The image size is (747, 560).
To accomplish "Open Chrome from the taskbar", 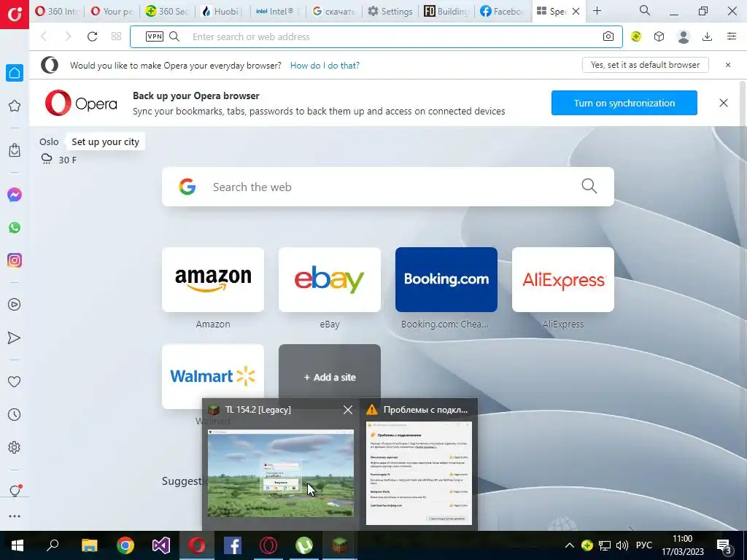I will tap(125, 545).
